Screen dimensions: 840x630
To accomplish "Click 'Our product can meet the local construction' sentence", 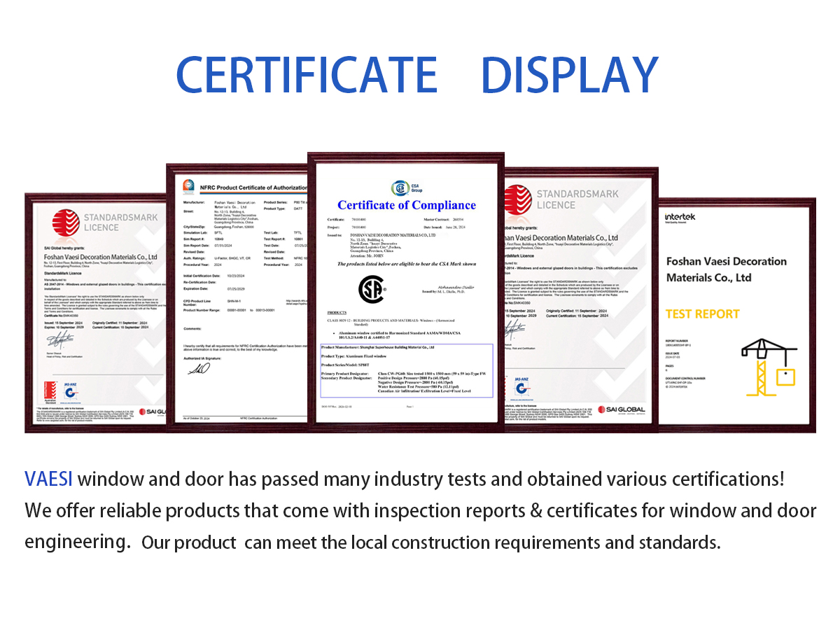I will (431, 542).
